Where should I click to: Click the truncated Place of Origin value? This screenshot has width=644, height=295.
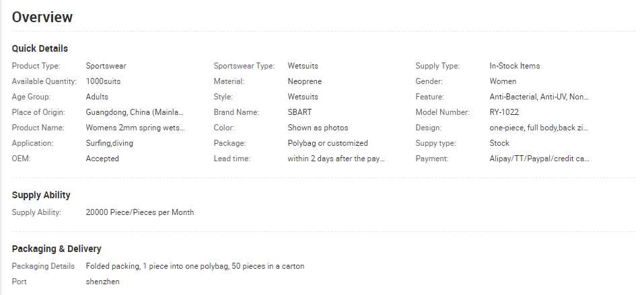tap(135, 112)
